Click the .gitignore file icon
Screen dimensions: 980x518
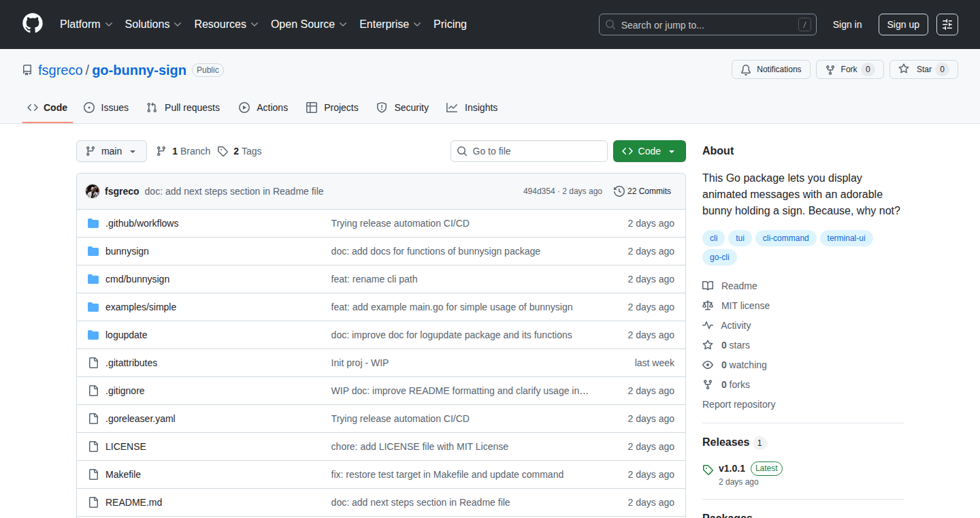pos(93,391)
